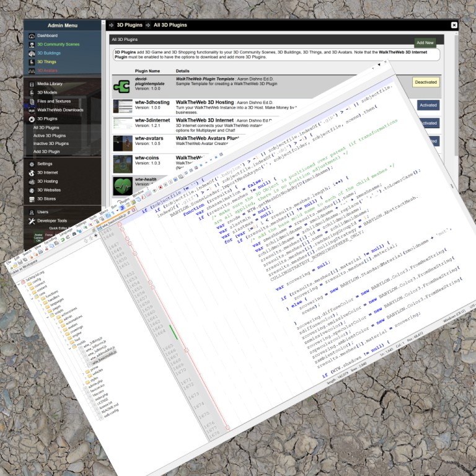The height and width of the screenshot is (476, 476).
Task: Click the 3D Community Scenes palm icon
Action: (32, 45)
